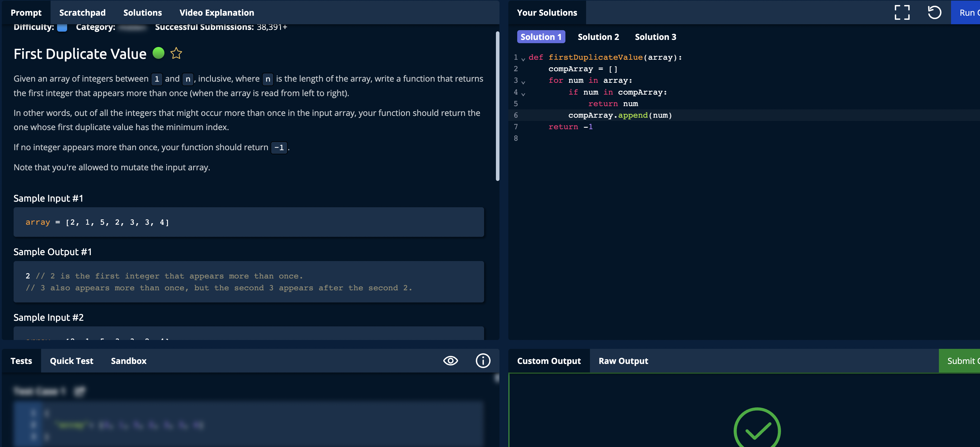Switch to the Solution 3 tab
Screen dimensions: 980x447
(655, 37)
